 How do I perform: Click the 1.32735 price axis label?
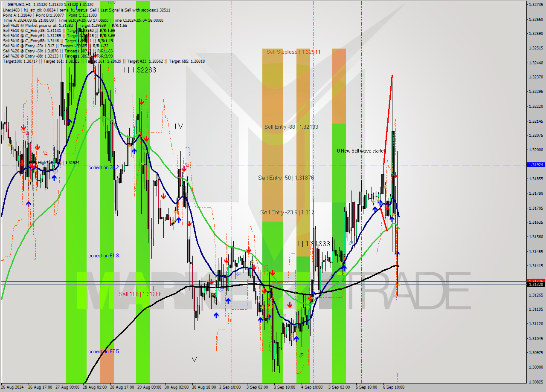535,5
